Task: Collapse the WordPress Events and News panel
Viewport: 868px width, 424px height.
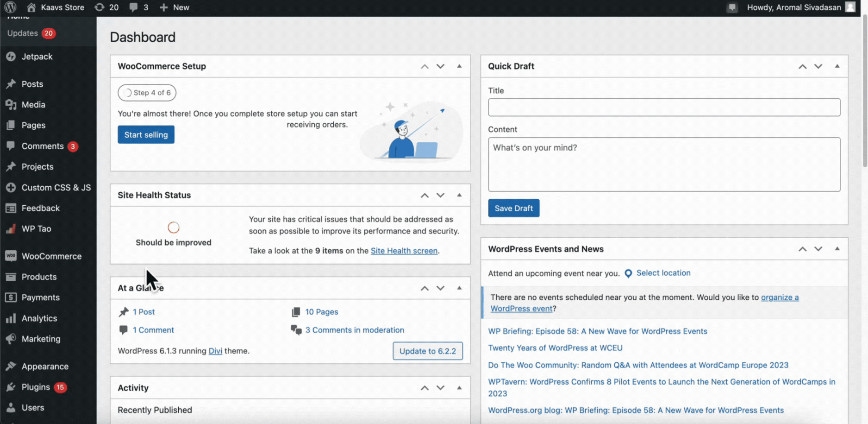Action: [x=837, y=249]
